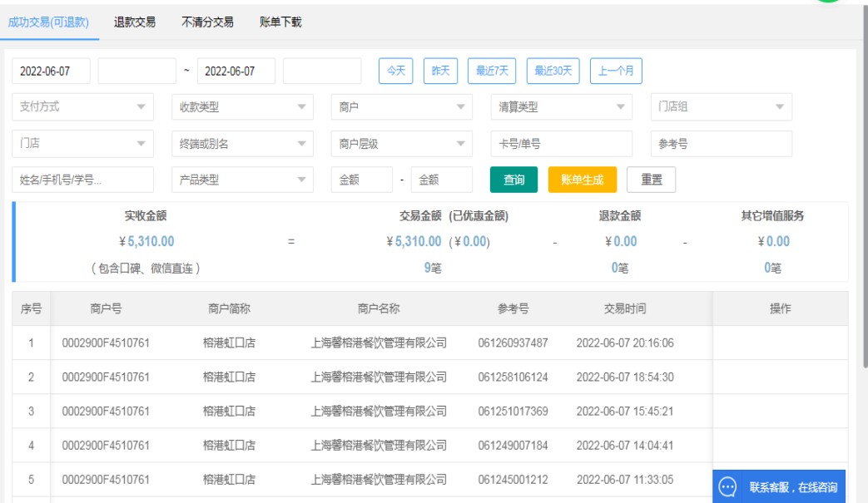The height and width of the screenshot is (503, 868).
Task: Open the 商户层级 dropdown
Action: (x=402, y=144)
